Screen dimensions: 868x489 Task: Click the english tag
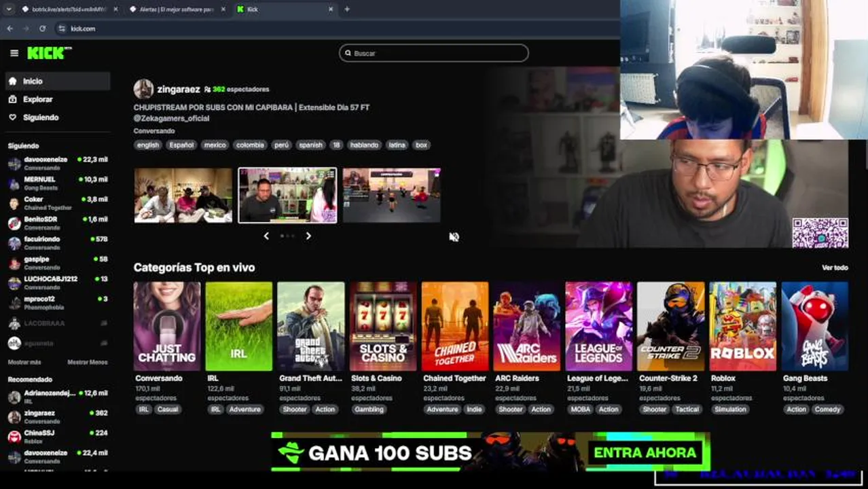(148, 145)
